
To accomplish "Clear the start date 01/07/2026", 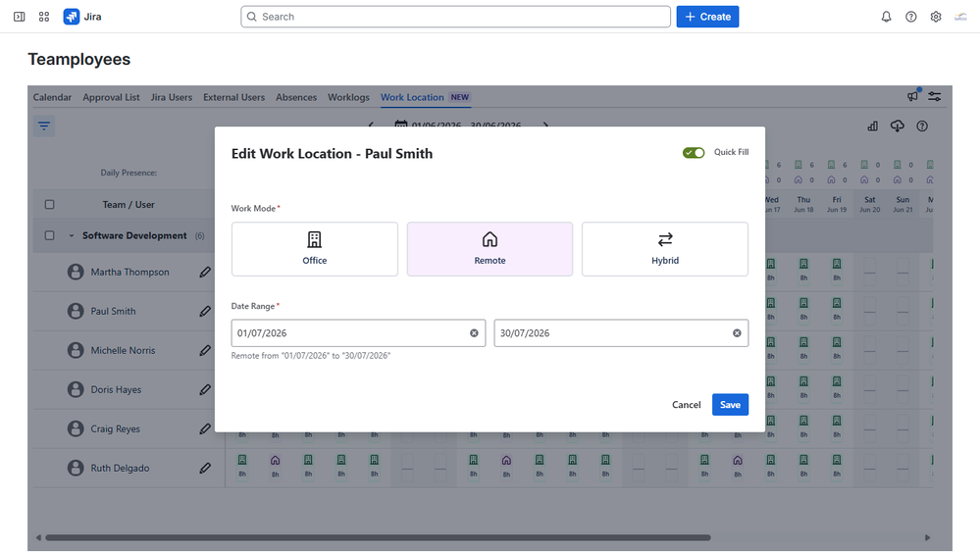I will tap(474, 333).
